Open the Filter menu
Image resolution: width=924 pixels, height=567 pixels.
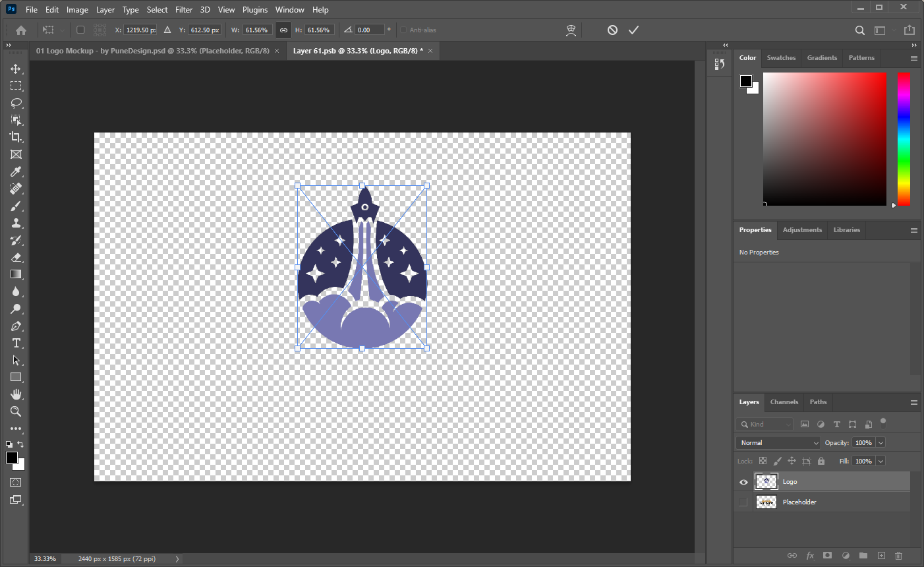pos(184,10)
